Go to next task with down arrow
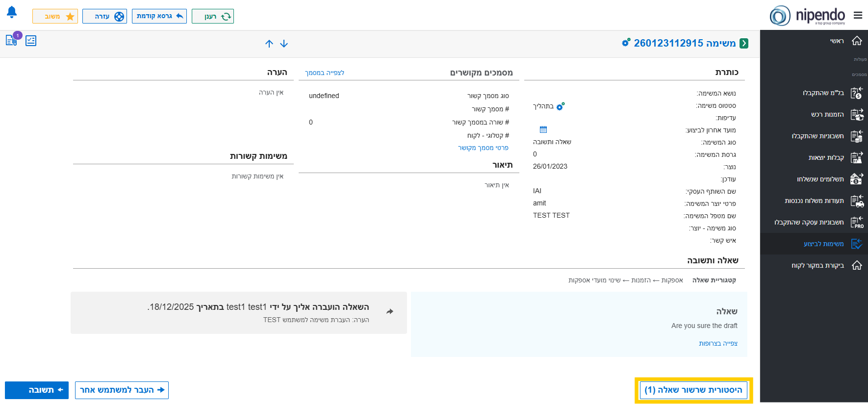 (x=284, y=44)
